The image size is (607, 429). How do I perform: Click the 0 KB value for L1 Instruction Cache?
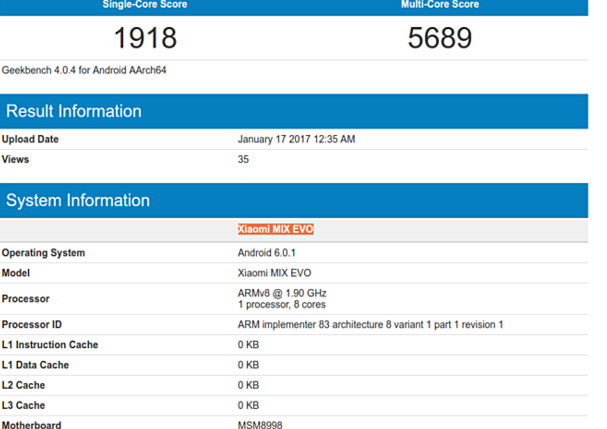coord(248,345)
